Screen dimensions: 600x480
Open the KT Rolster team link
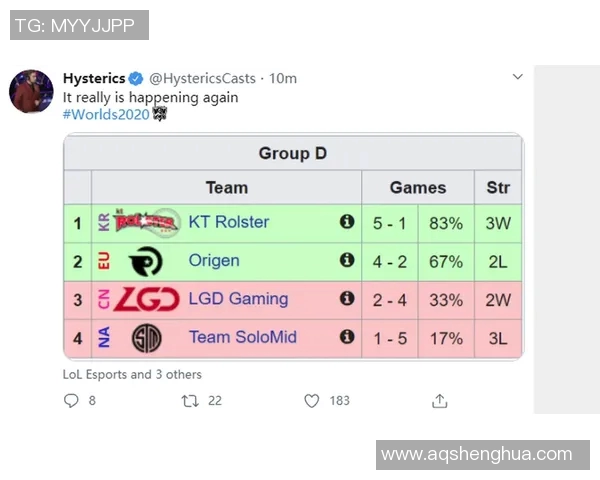click(x=229, y=222)
